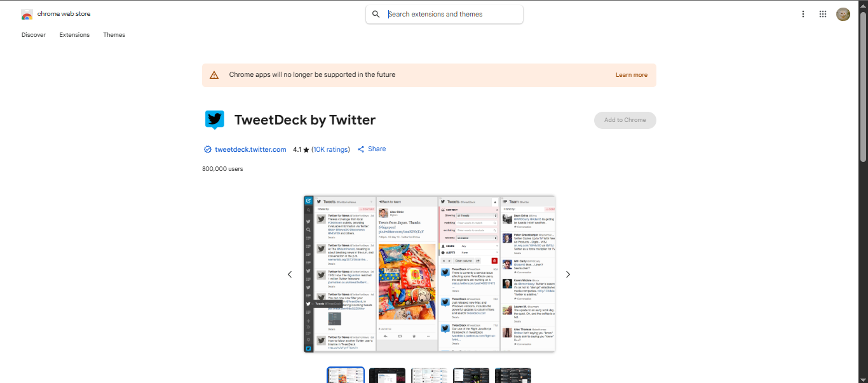Focus the search extensions and themes field
The width and height of the screenshot is (868, 383).
coord(444,14)
